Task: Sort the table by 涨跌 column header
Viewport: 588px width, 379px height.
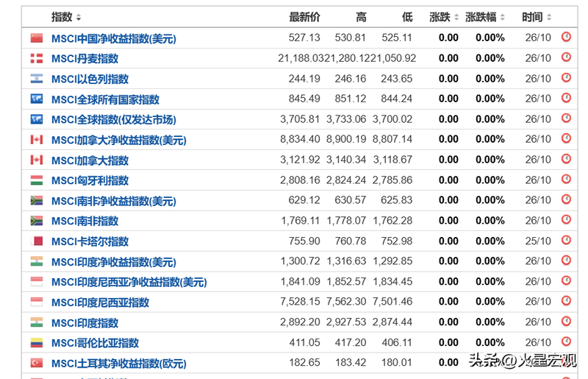Action: 444,17
